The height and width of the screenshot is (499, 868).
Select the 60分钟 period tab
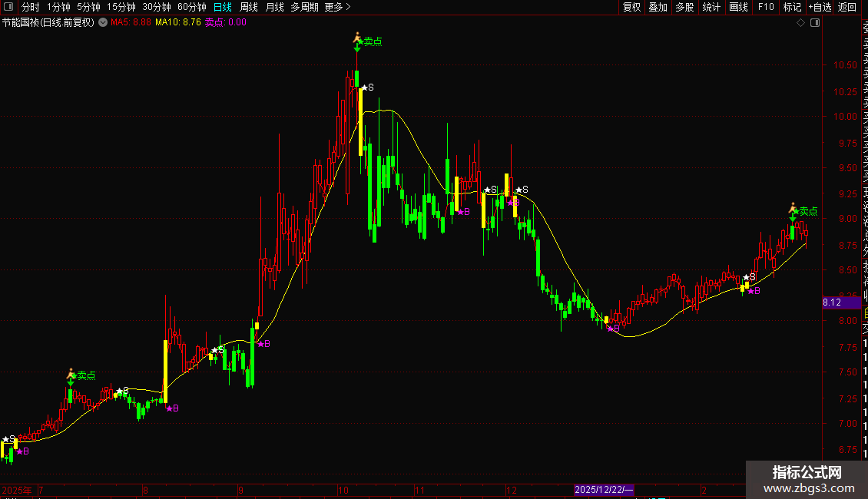click(x=192, y=7)
